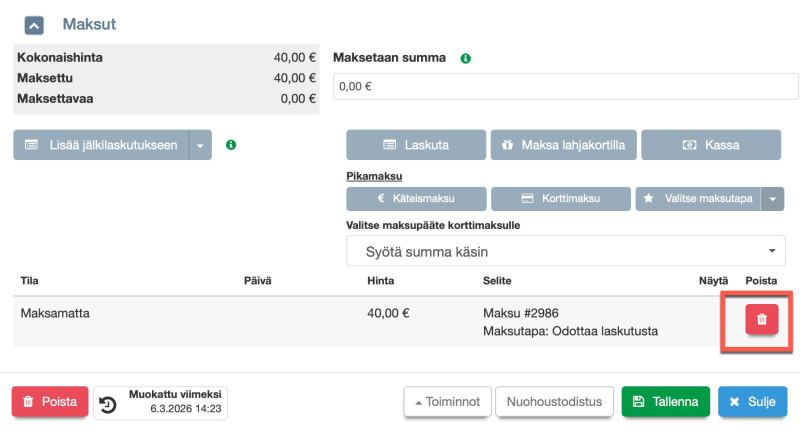Click the history icon by Muokattu viimeksi
Image resolution: width=800 pixels, height=431 pixels.
point(110,402)
